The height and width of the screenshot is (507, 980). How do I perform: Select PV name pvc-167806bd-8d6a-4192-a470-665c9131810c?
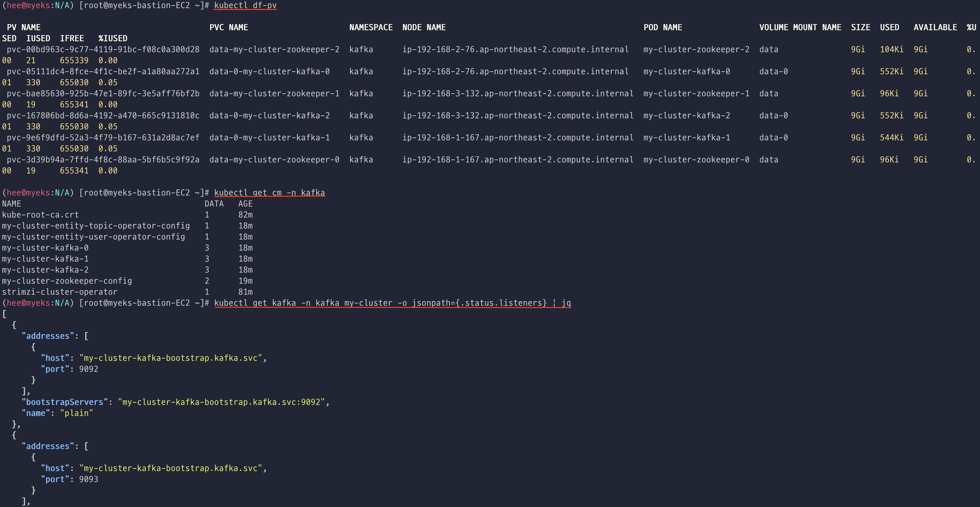103,116
